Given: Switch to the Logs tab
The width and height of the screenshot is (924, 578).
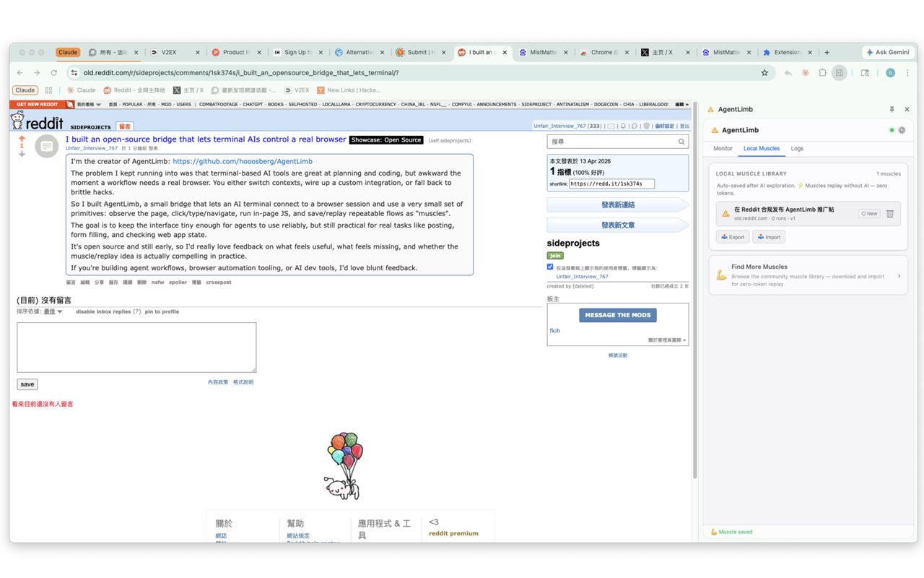Looking at the screenshot, I should pos(797,149).
